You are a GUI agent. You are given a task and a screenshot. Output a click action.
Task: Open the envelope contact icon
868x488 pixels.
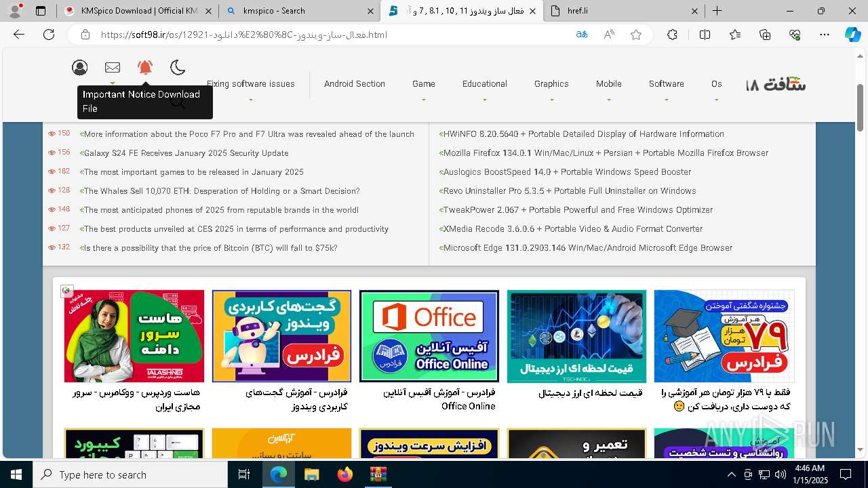click(x=113, y=67)
